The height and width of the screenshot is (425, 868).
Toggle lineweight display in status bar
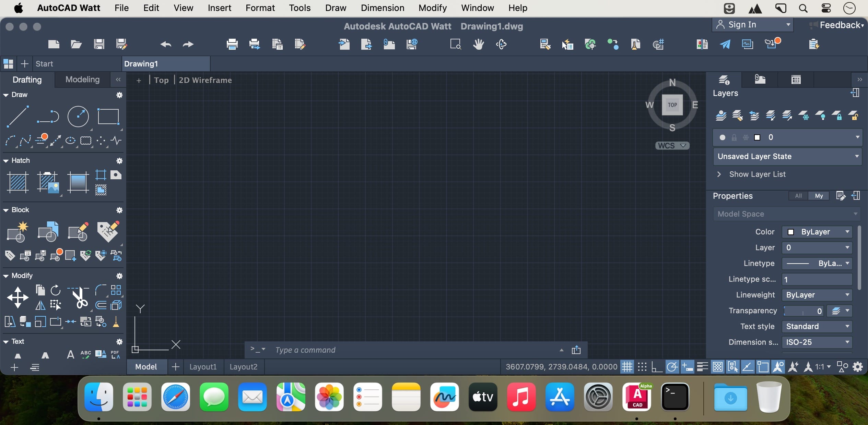702,367
